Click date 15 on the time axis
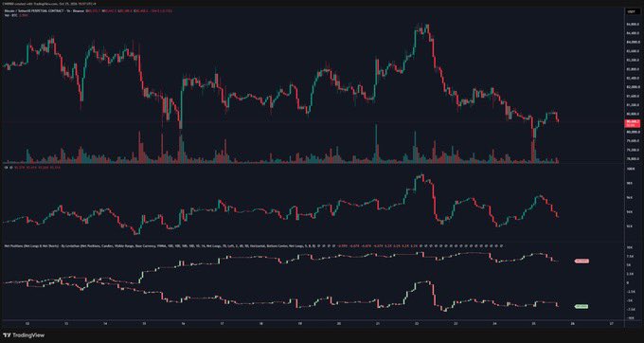644x343 pixels. pos(144,324)
